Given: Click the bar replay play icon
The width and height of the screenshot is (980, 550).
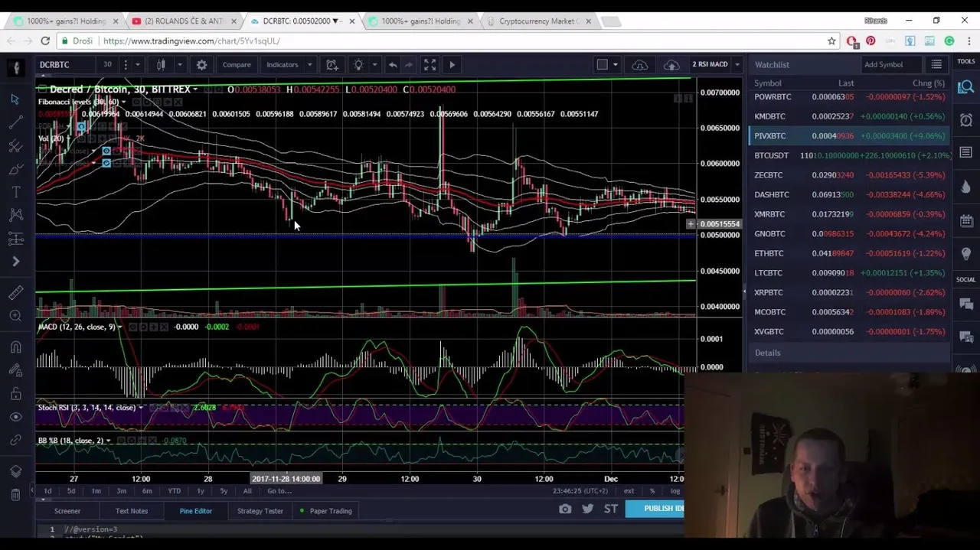Looking at the screenshot, I should [452, 65].
